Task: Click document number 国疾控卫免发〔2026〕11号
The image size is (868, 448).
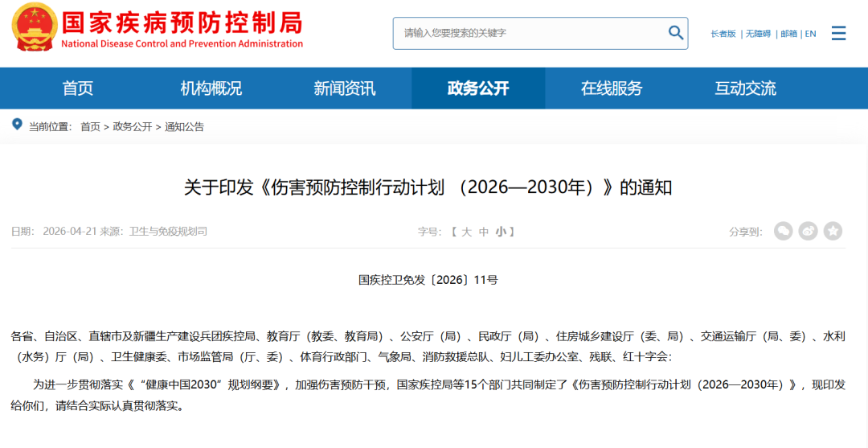Action: pos(428,280)
